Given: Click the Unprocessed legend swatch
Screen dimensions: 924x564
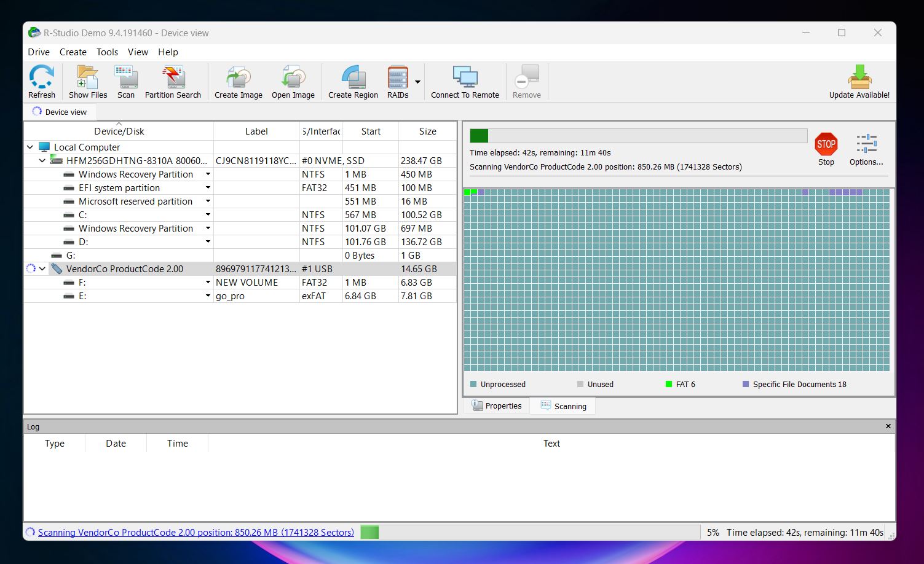Looking at the screenshot, I should tap(473, 384).
